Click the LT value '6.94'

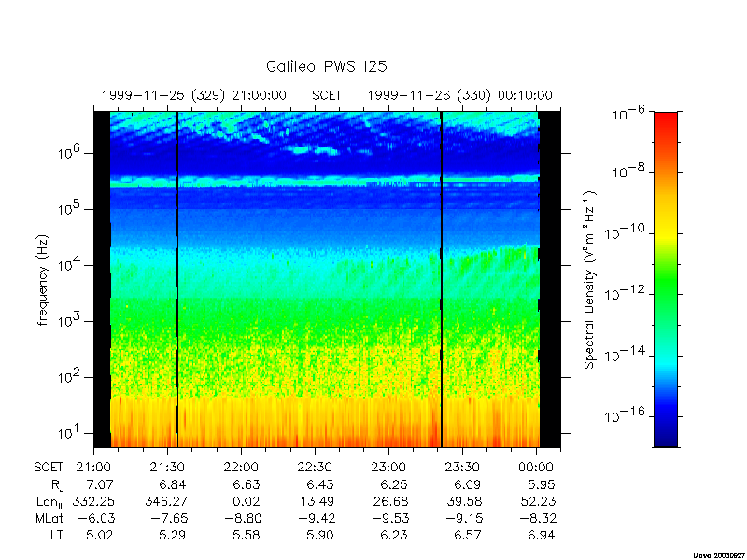click(x=541, y=535)
